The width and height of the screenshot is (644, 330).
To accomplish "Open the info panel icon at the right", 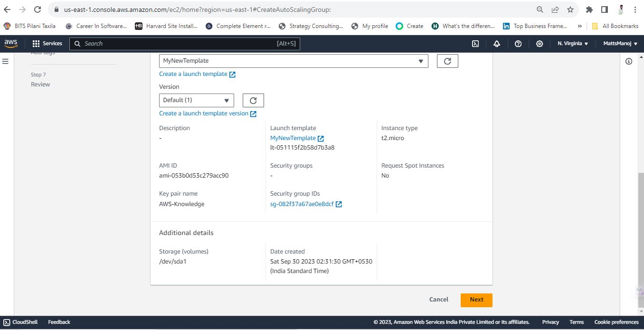I will point(629,61).
